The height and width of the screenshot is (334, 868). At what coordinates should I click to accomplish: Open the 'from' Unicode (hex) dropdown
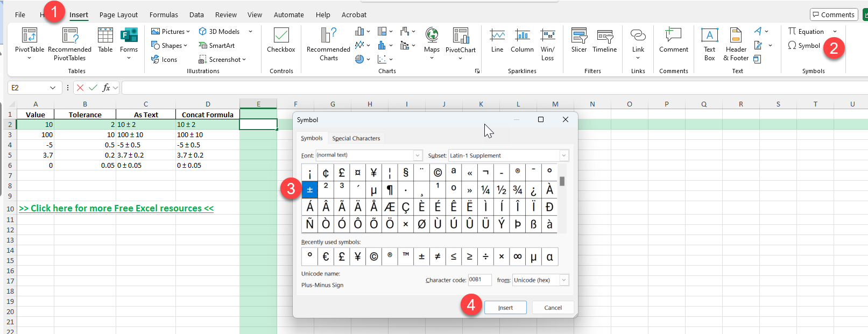pos(564,280)
